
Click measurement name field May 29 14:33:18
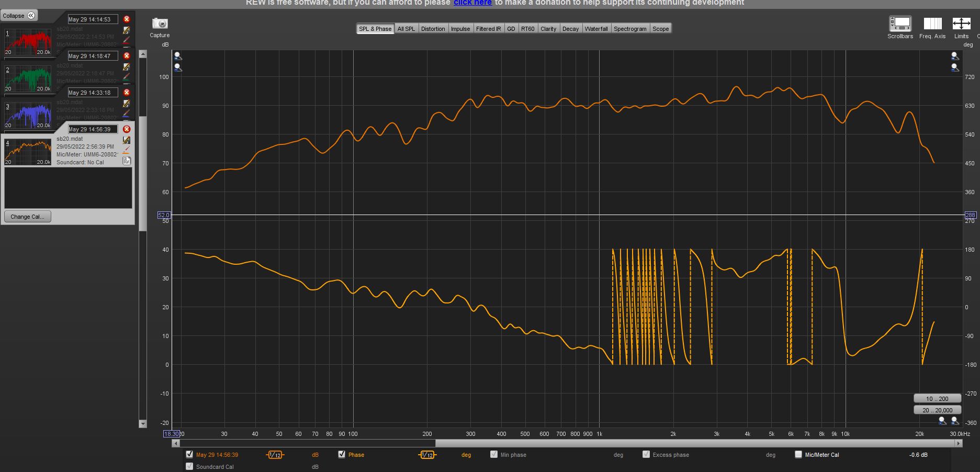coord(93,93)
